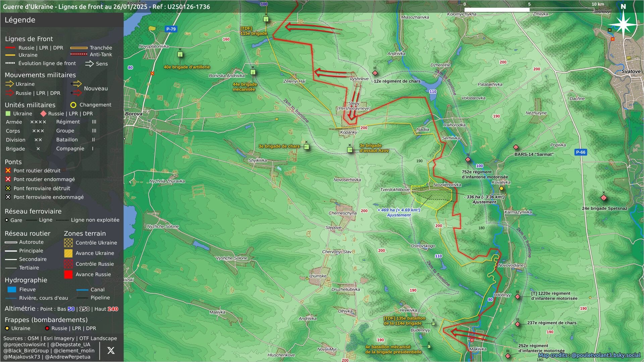644x362 pixels.
Task: Click the bridge X icon at Makiivka
Action: (x=472, y=340)
